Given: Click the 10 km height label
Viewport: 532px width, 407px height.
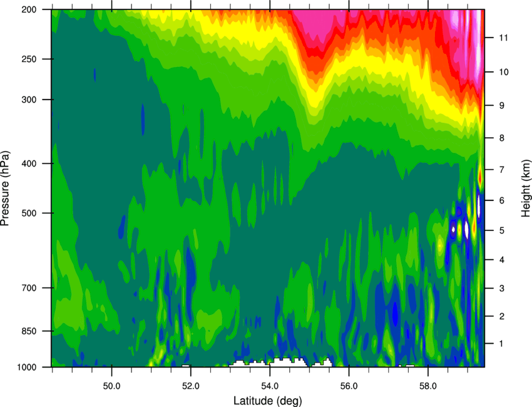Looking at the screenshot, I should tap(504, 72).
